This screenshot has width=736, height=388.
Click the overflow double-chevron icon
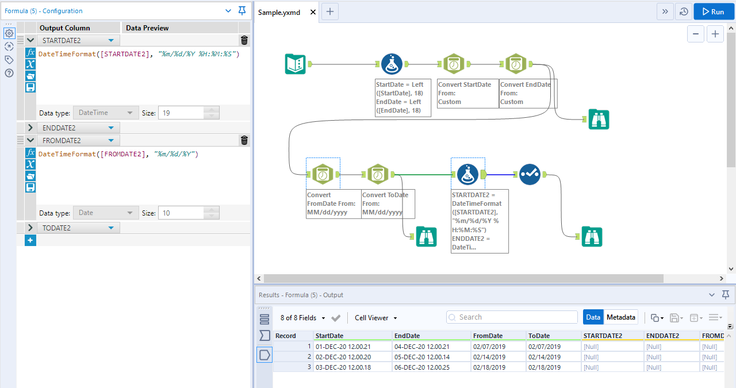tap(665, 12)
